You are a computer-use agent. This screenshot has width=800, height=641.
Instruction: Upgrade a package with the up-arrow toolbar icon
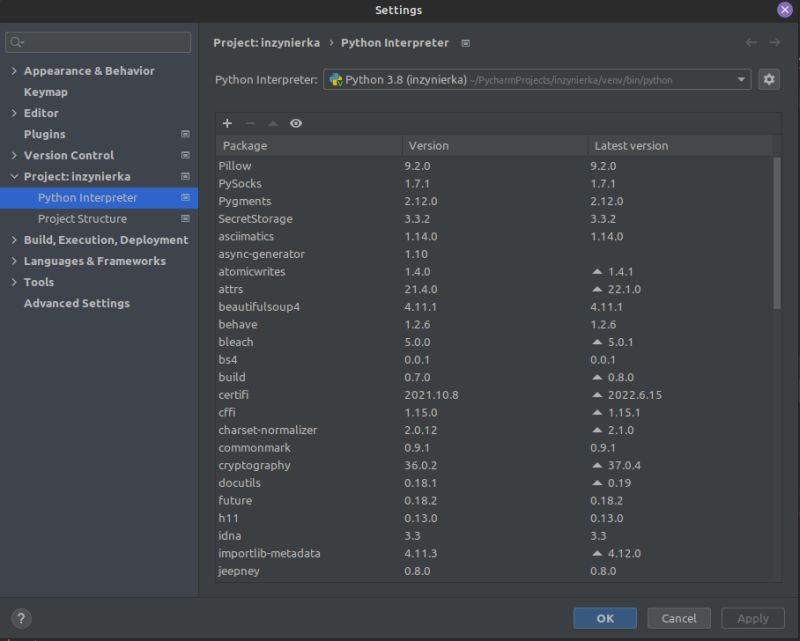tap(271, 123)
